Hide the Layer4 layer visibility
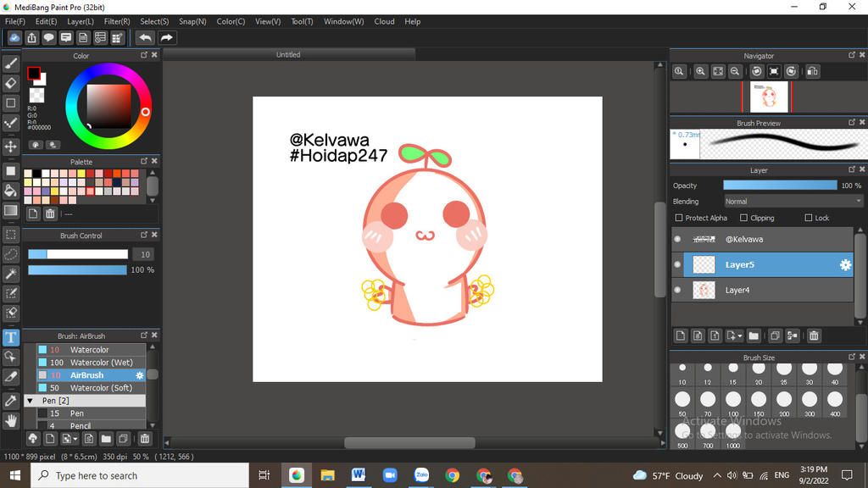The width and height of the screenshot is (868, 488). tap(677, 291)
